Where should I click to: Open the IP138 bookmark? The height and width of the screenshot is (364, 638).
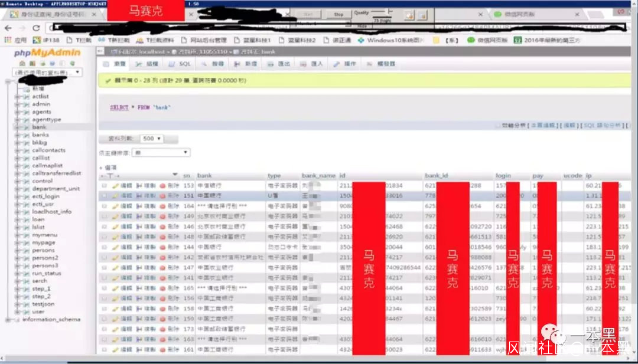(x=46, y=40)
